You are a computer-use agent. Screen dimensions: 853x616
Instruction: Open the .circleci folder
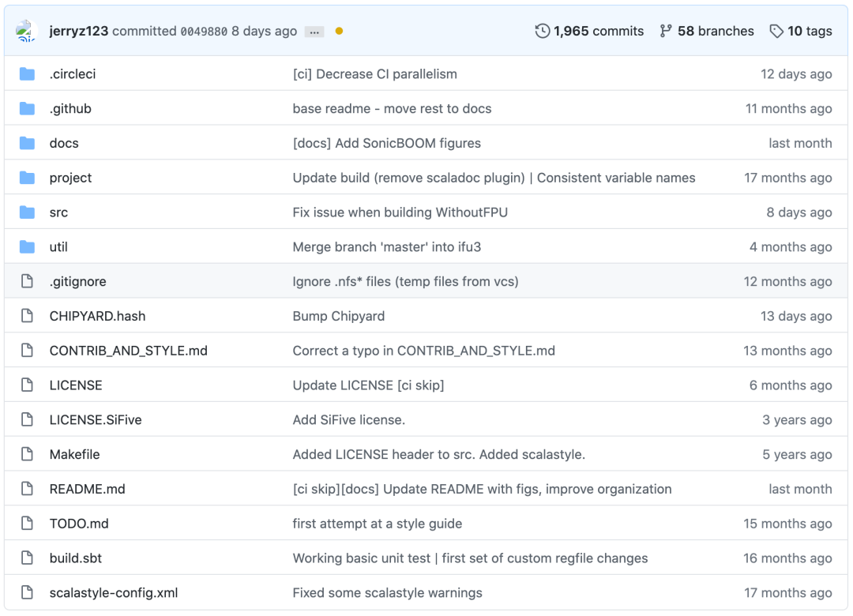pos(73,74)
